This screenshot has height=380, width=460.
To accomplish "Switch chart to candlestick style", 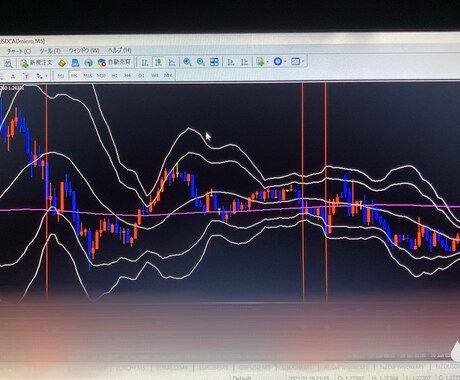I will pyautogui.click(x=158, y=62).
